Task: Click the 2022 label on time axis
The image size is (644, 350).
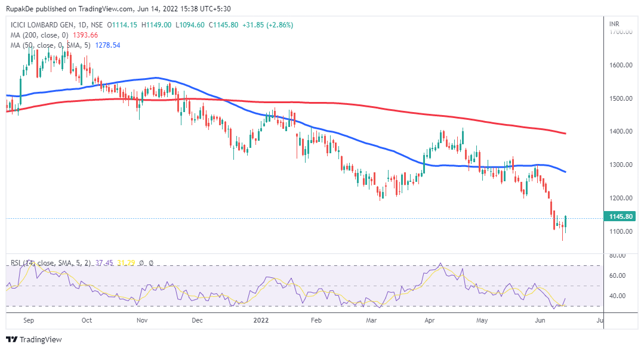Action: pyautogui.click(x=261, y=320)
